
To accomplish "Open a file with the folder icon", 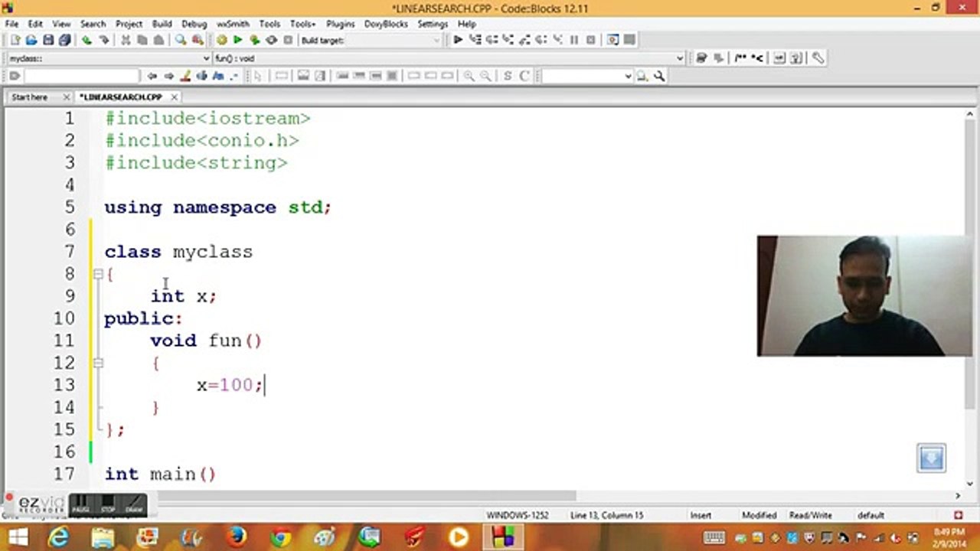I will (31, 40).
